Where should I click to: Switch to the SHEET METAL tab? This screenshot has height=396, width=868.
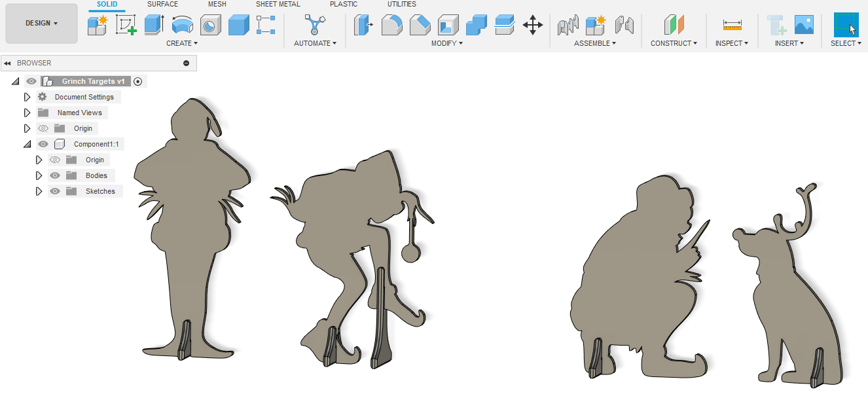coord(278,5)
